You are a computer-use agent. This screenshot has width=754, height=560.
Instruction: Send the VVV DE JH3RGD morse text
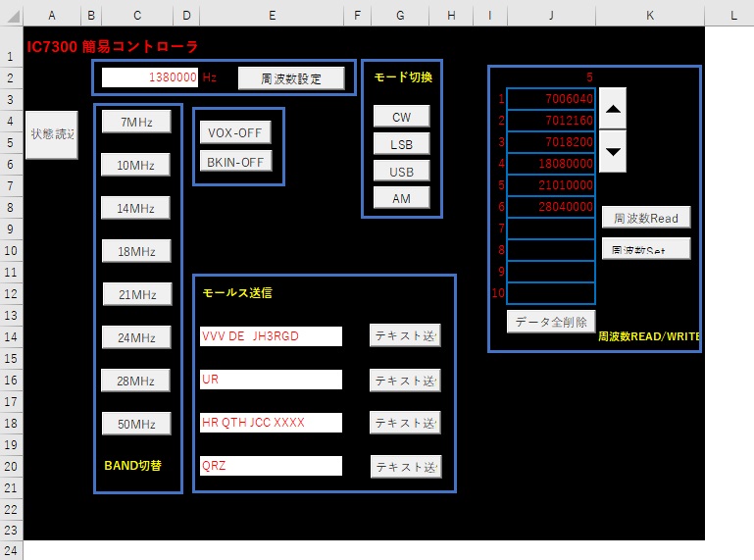pos(405,335)
